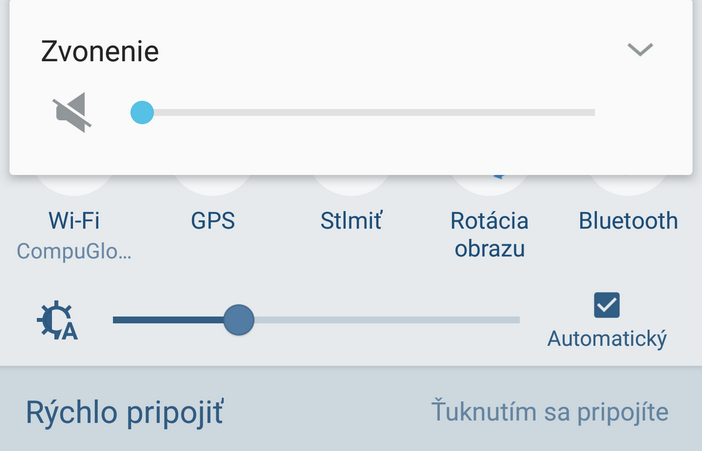The width and height of the screenshot is (702, 451).
Task: Tap the Zvonenie title text
Action: (100, 51)
